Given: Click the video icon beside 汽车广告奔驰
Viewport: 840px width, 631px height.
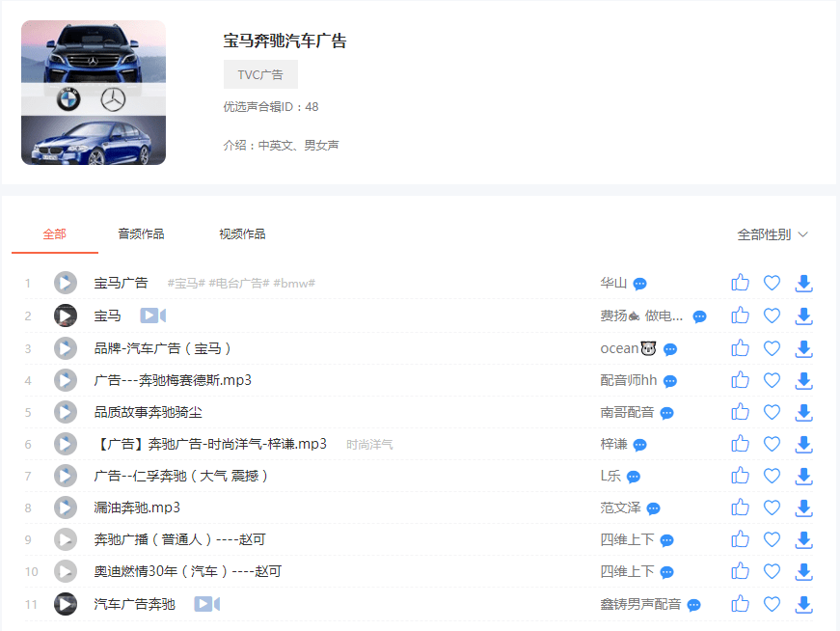Looking at the screenshot, I should point(206,604).
